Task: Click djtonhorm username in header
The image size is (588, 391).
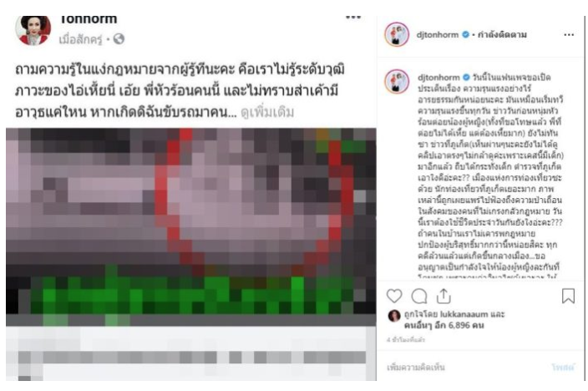Action: coord(438,35)
